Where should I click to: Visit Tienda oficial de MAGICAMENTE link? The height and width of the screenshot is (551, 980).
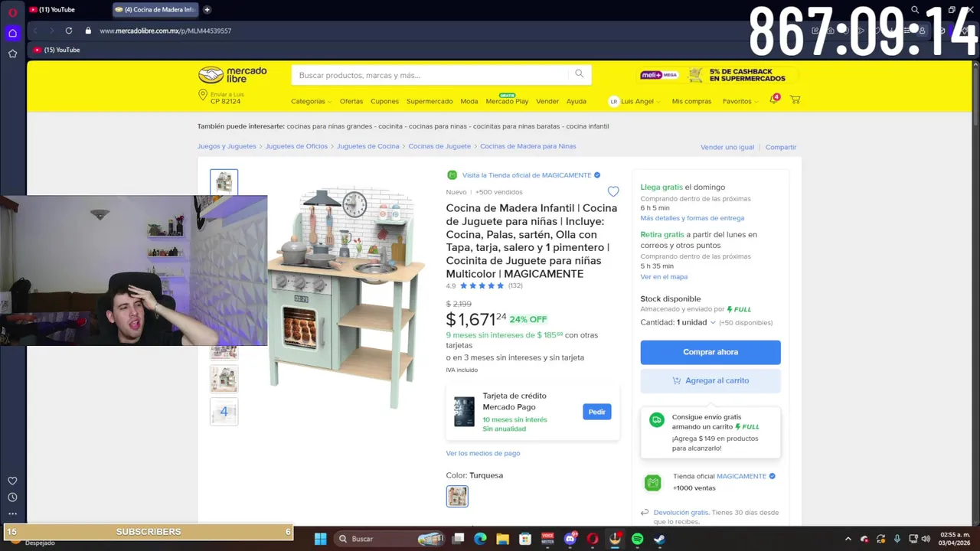[x=531, y=175]
